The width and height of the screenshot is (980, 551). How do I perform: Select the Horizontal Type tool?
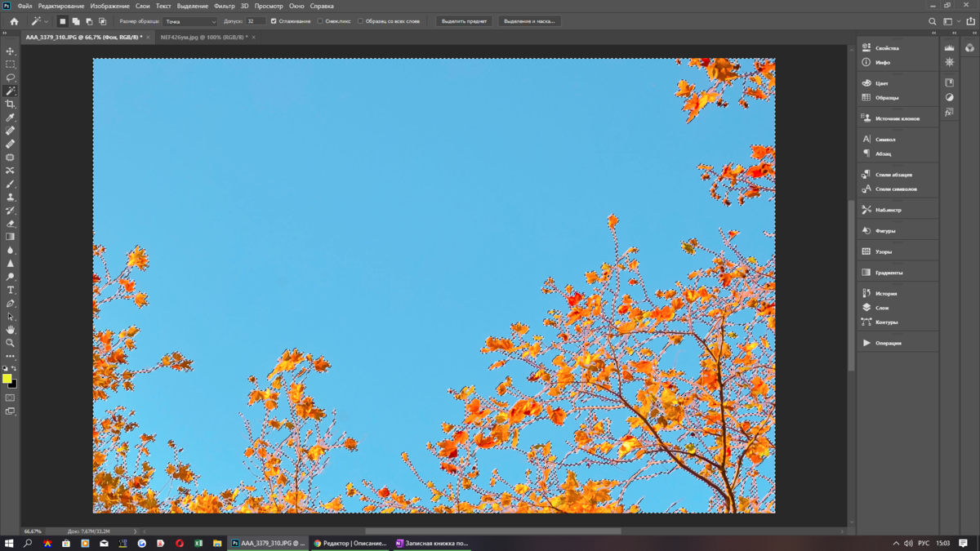11,290
